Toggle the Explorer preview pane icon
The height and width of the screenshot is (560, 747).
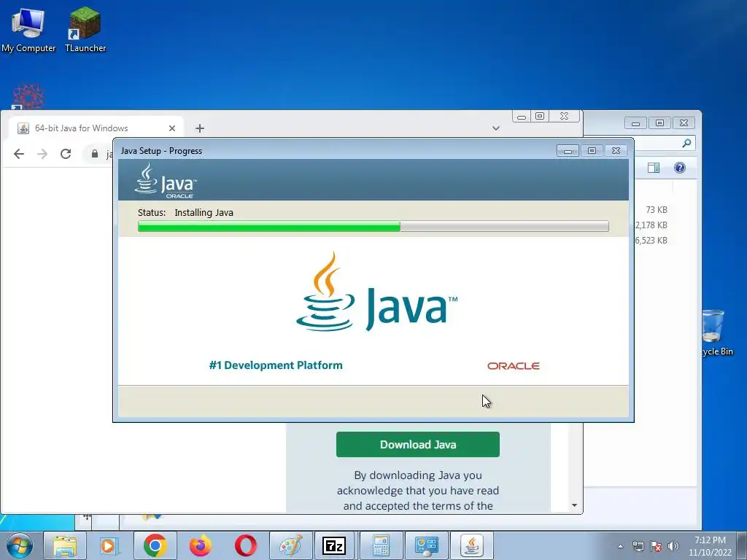pos(654,168)
